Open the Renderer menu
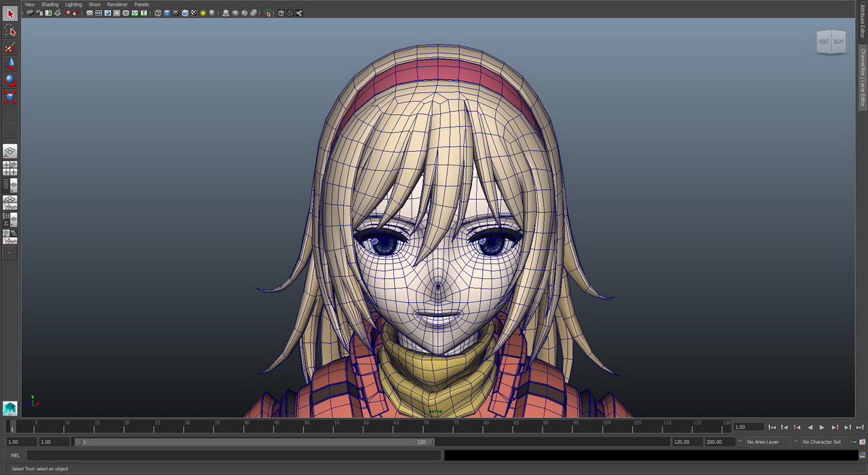 click(117, 4)
